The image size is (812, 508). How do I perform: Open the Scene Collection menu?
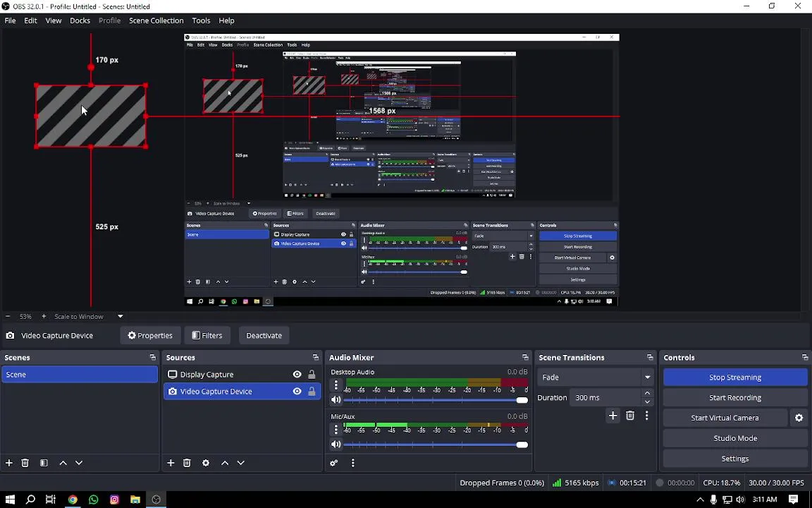point(156,20)
